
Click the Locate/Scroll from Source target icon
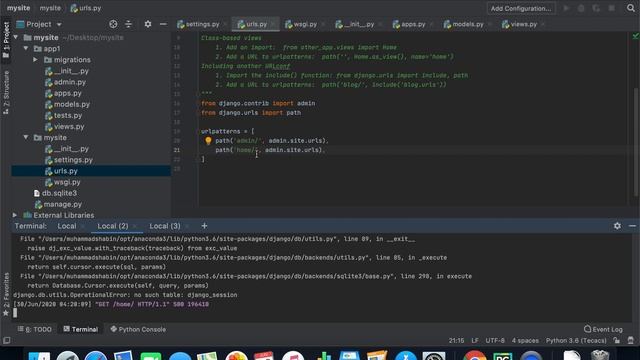pos(113,24)
